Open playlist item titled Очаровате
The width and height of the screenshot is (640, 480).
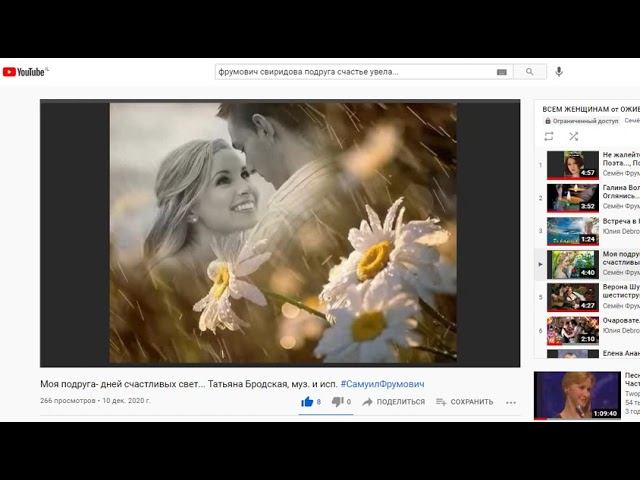[x=621, y=320]
